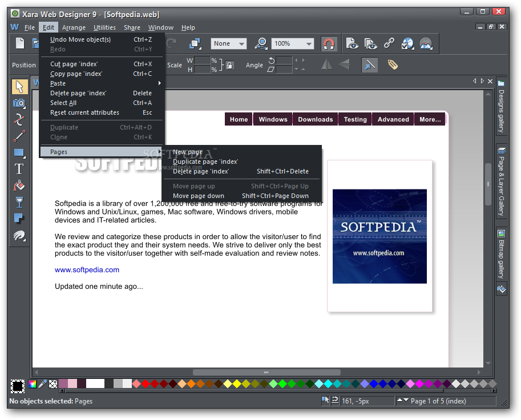The image size is (521, 420).
Task: Click the Export website globe icon
Action: pos(407,43)
